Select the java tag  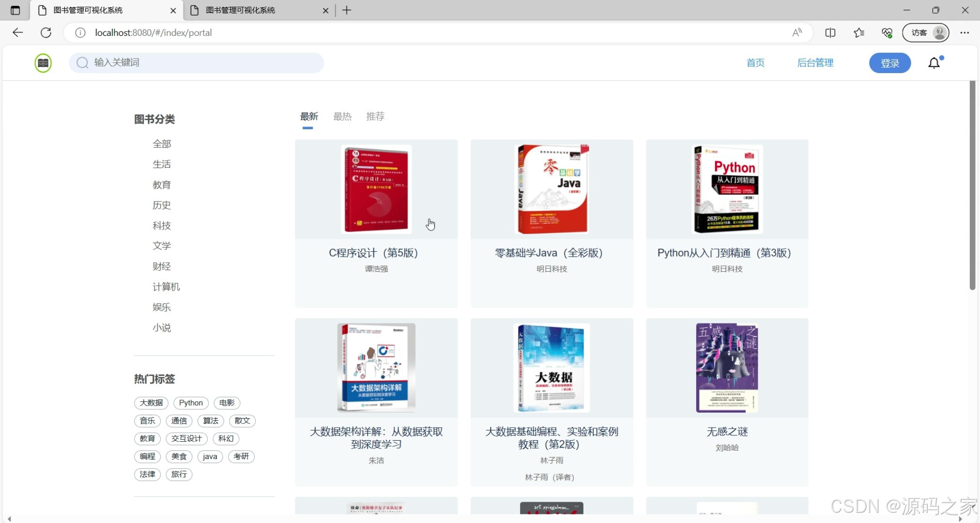(x=210, y=456)
